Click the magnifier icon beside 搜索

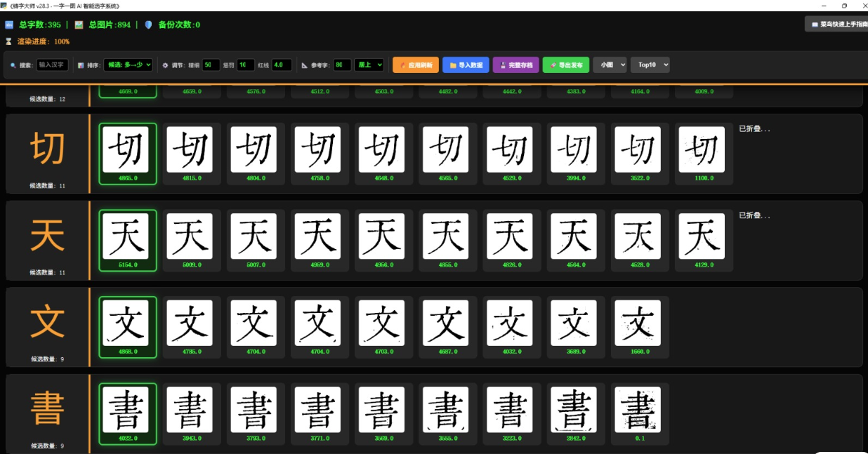(x=13, y=65)
